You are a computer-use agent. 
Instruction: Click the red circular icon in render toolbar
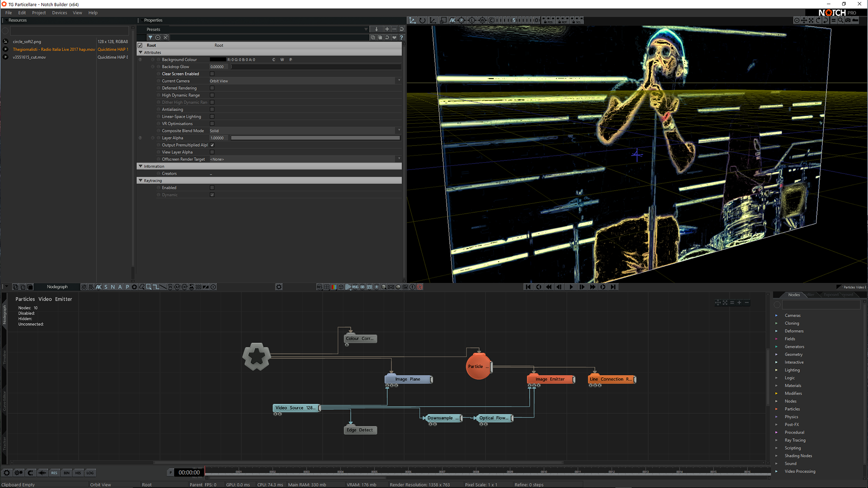[420, 287]
